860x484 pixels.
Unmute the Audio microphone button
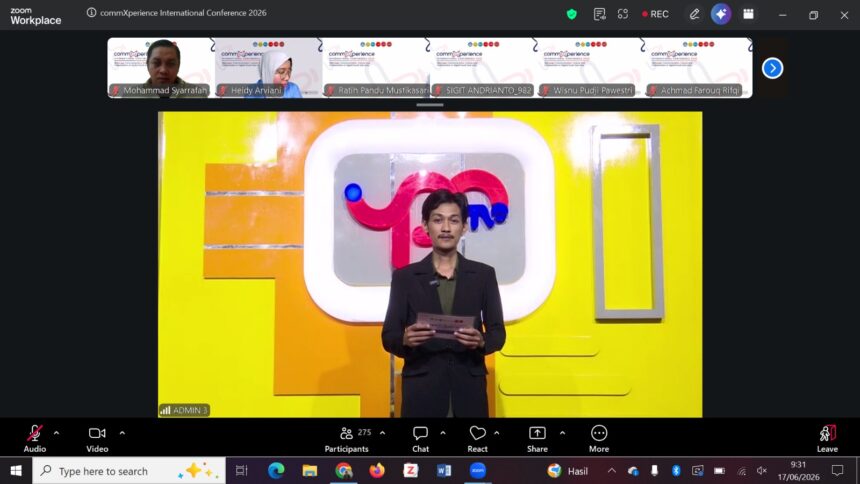[x=35, y=438]
